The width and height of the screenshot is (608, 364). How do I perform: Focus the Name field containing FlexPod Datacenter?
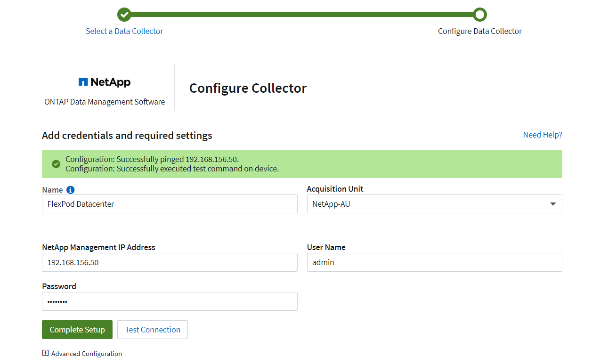click(170, 204)
